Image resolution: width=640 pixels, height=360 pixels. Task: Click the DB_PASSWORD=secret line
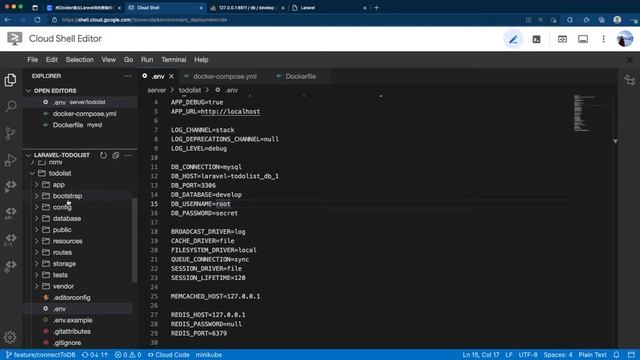pos(204,213)
